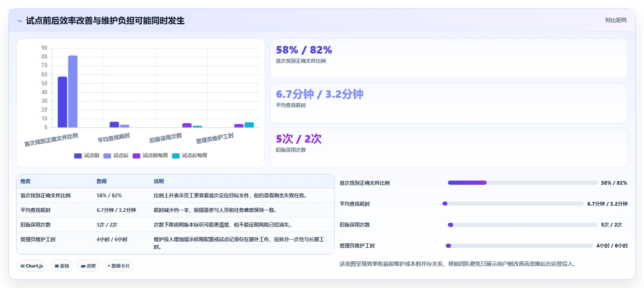The image size is (644, 288).
Task: Click the title 试点前后效率改善与维护负担可能同时发生
Action: [105, 20]
